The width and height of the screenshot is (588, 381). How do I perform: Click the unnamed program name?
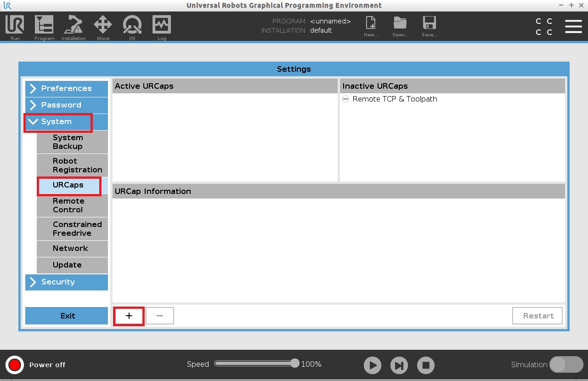(x=330, y=22)
